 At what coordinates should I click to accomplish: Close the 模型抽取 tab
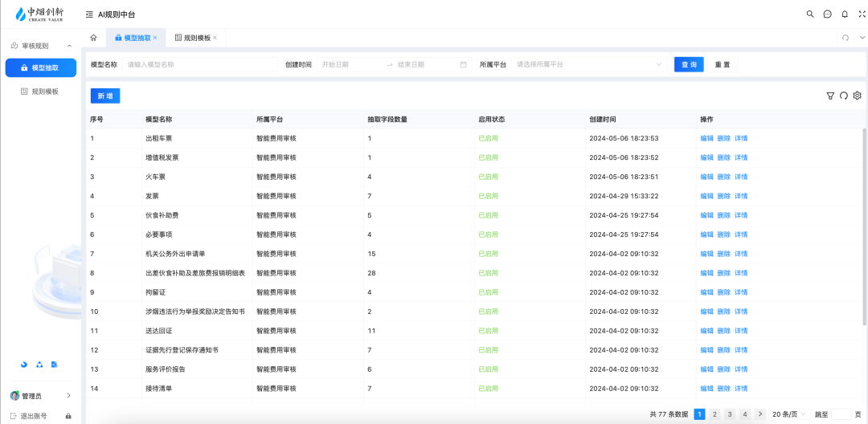click(155, 38)
